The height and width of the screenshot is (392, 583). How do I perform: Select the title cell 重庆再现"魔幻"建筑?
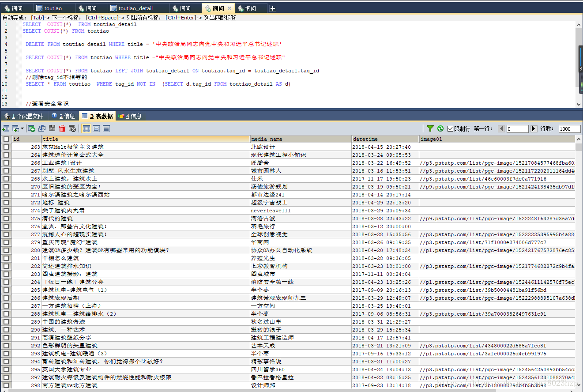coord(146,242)
